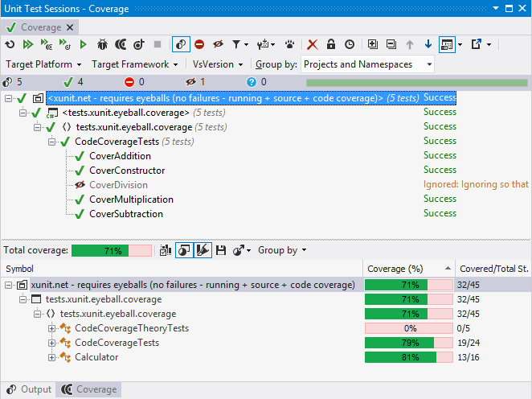532x399 pixels.
Task: Open the output layout dropdown arrow
Action: pyautogui.click(x=460, y=44)
